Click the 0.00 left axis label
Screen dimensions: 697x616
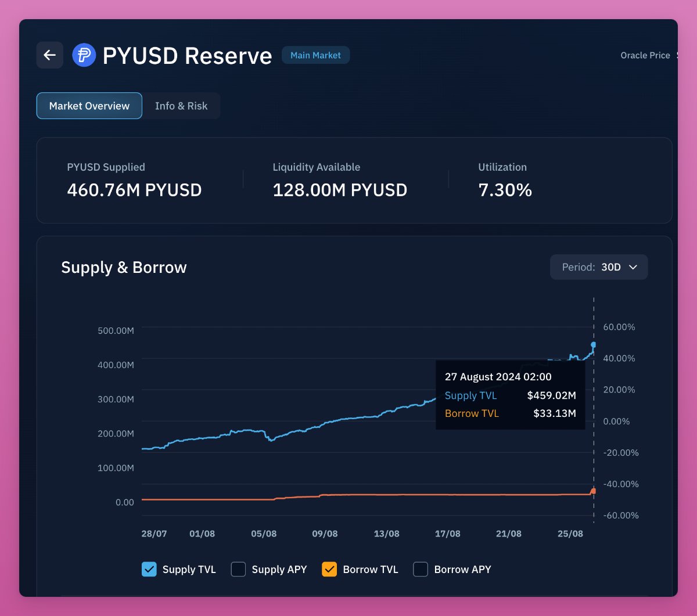[124, 502]
